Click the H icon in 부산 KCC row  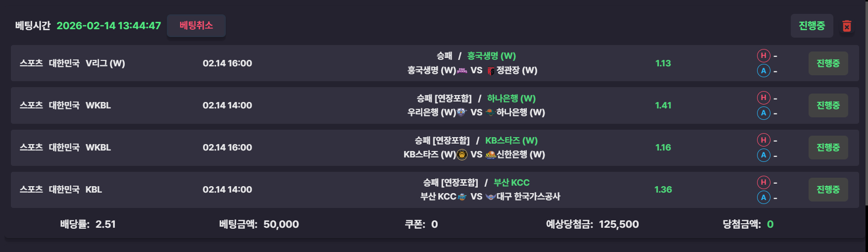coord(764,182)
